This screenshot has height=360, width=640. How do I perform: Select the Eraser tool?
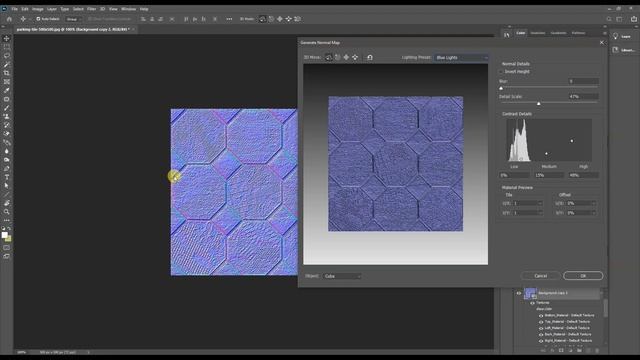click(7, 133)
